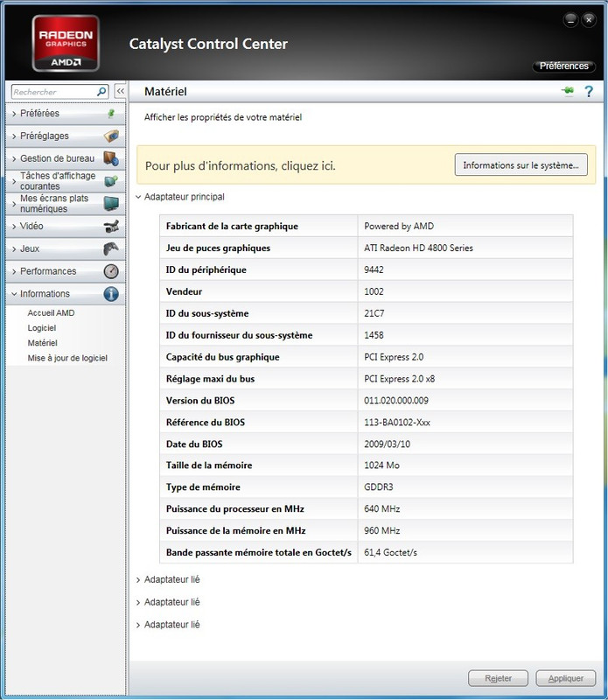Image resolution: width=608 pixels, height=700 pixels.
Task: Click the green pin icon beside Matériel
Action: 568,91
